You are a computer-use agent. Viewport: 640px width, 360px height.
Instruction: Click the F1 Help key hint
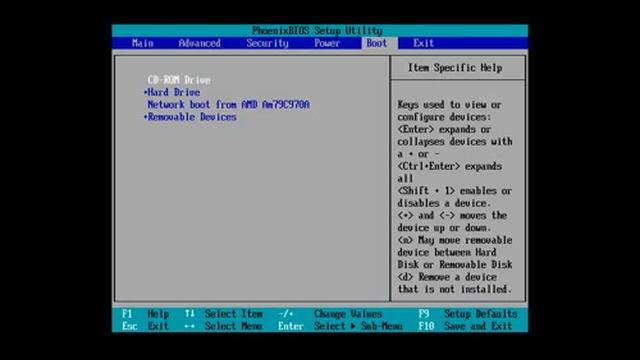(145, 314)
